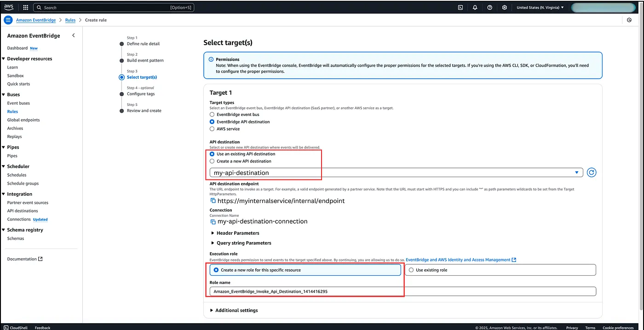Click the AWS search field
644x330 pixels.
tap(114, 7)
